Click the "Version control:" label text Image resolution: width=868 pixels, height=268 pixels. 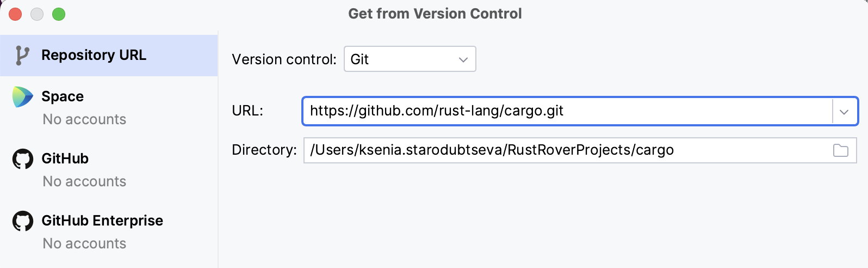click(x=284, y=59)
